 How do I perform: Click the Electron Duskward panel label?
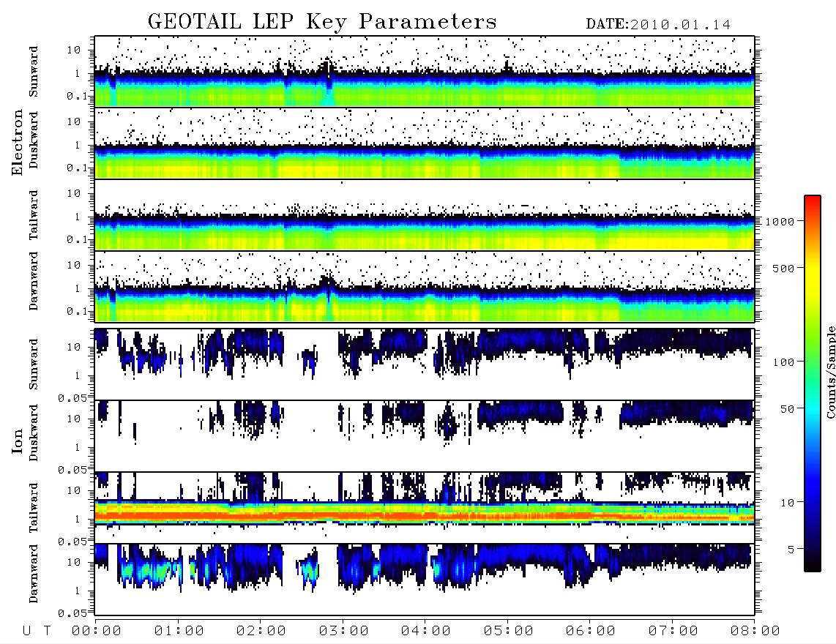34,141
